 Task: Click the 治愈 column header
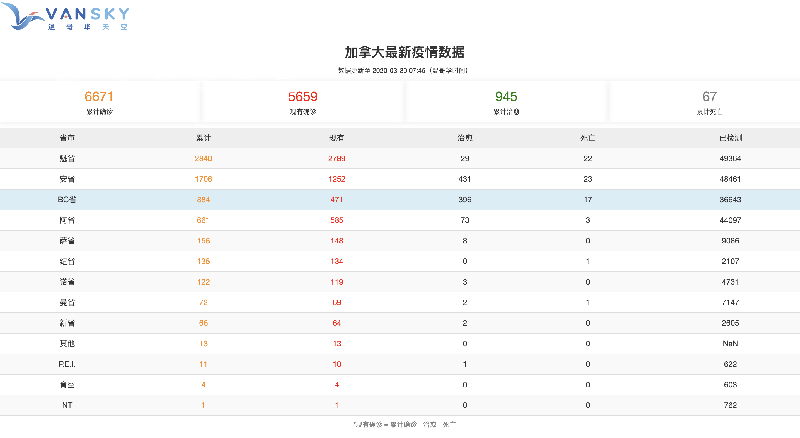point(465,138)
